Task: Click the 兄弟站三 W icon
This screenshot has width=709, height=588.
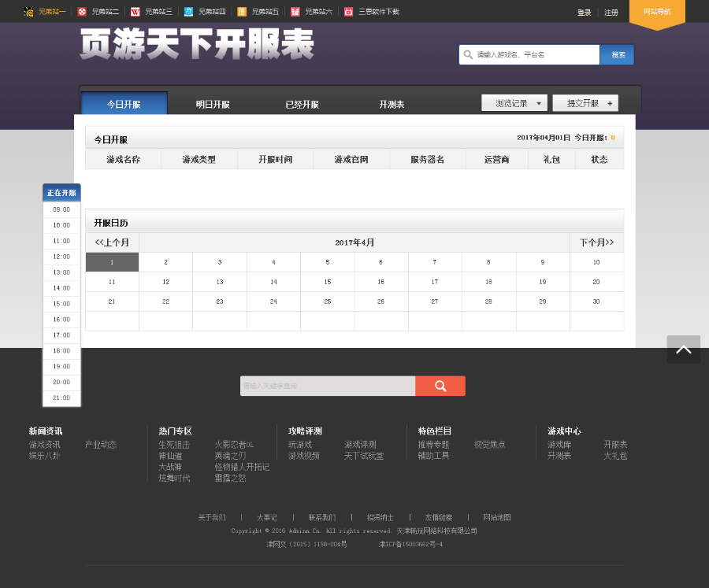Action: click(x=135, y=12)
